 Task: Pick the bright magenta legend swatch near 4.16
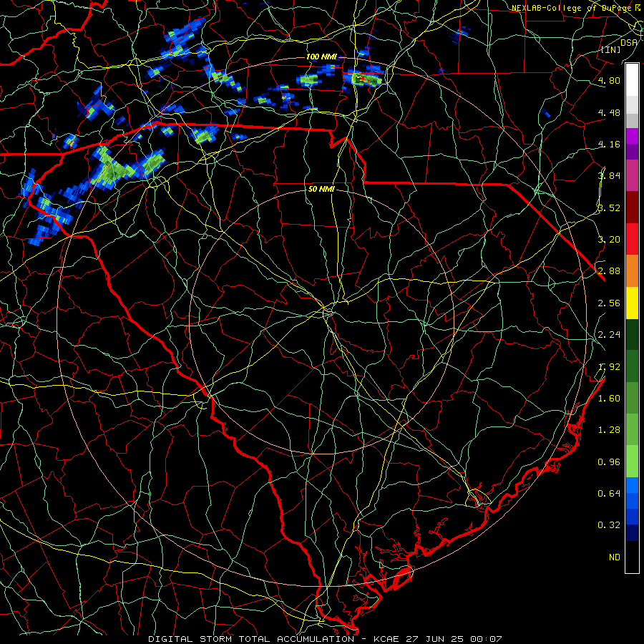coord(632,136)
